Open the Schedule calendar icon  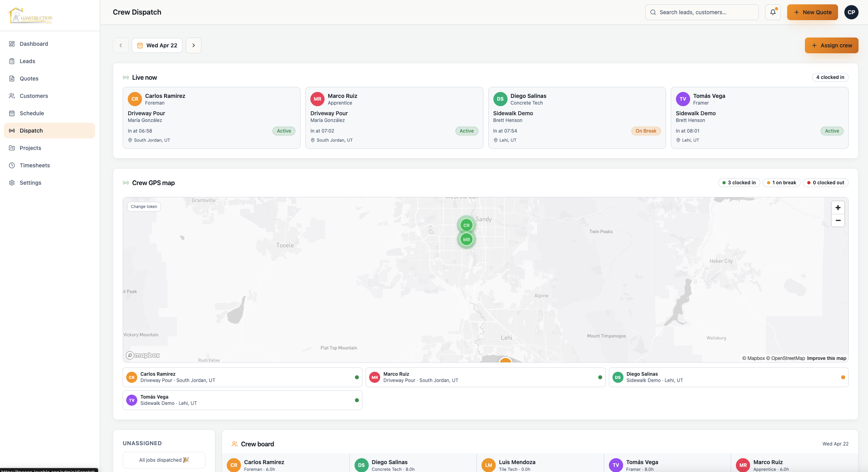(x=11, y=113)
